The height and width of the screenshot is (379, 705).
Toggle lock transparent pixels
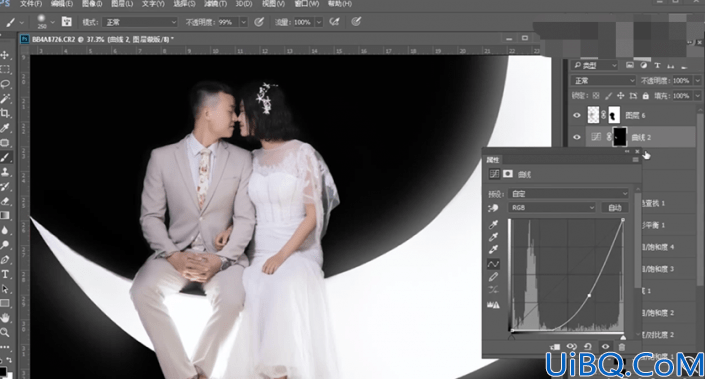[596, 96]
